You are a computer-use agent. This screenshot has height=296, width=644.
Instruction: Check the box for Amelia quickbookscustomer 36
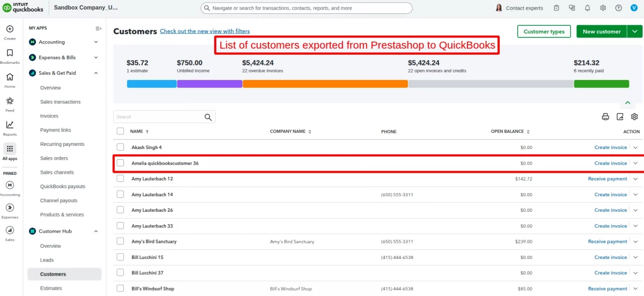(x=120, y=163)
